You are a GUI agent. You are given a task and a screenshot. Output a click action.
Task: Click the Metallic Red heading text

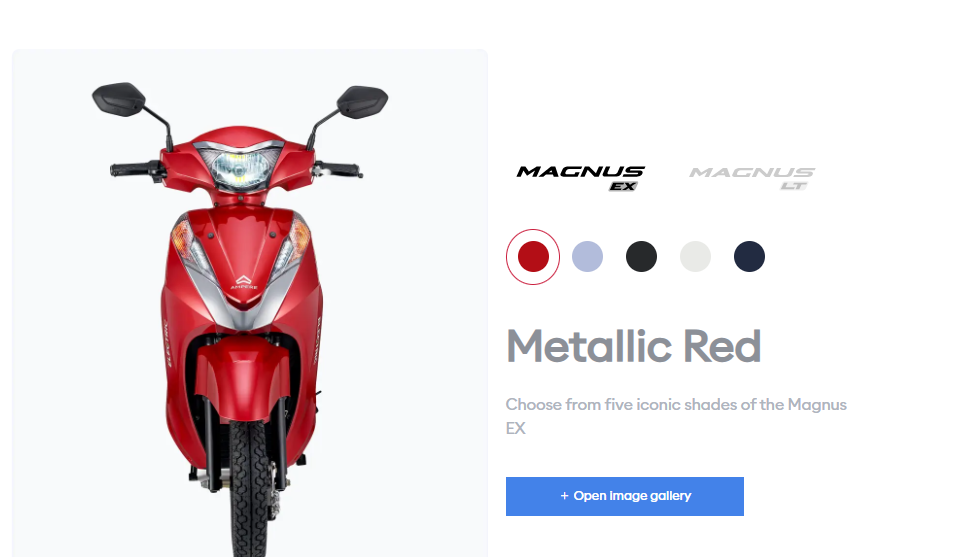634,347
